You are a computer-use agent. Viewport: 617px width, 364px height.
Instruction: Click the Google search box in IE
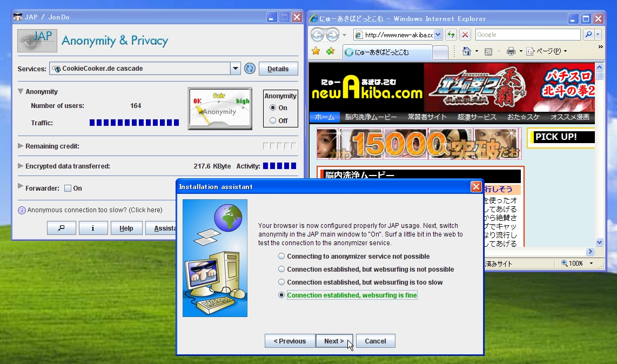click(528, 35)
